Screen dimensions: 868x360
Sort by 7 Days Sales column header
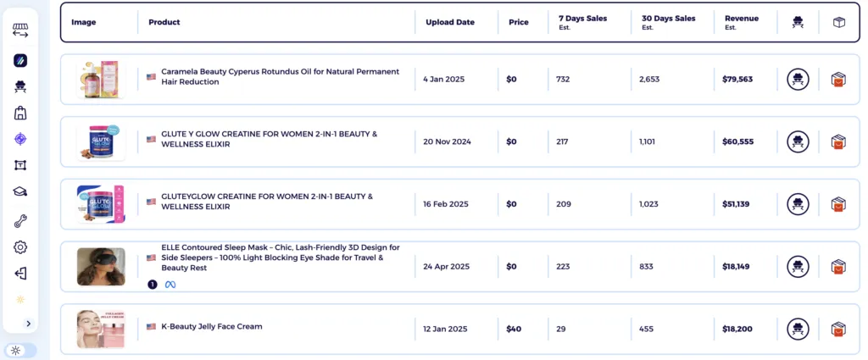pos(582,18)
